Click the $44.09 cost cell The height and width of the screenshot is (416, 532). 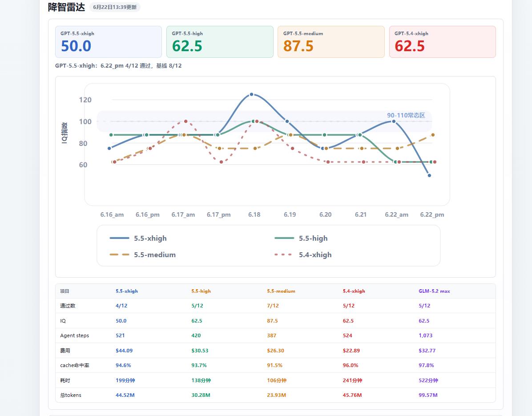(x=124, y=351)
